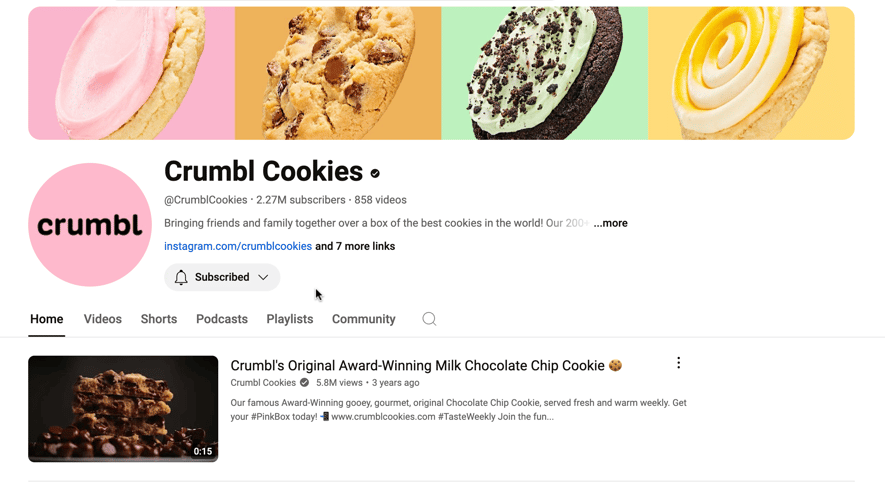The image size is (885, 492).
Task: Play the chocolate chip cookie video thumbnail
Action: click(123, 408)
